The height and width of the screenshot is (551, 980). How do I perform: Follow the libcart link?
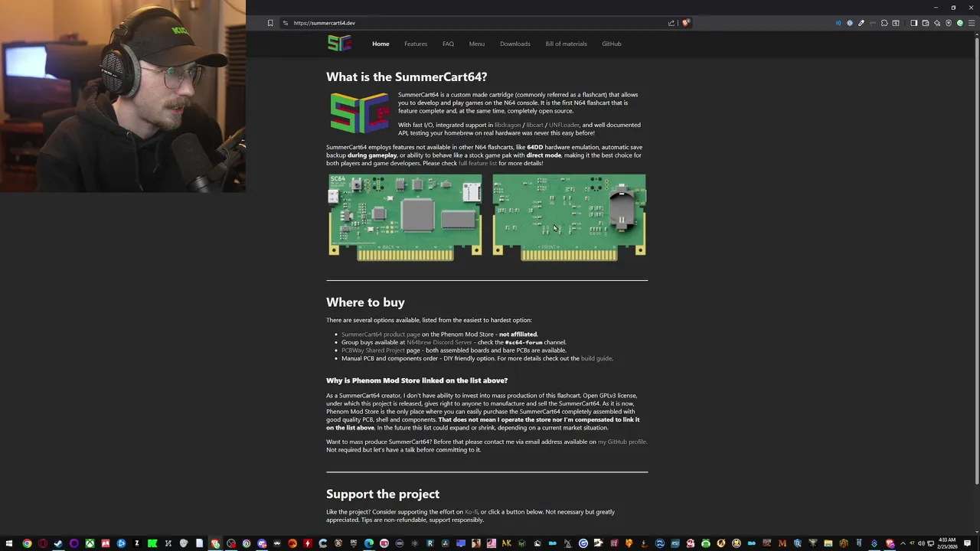(x=534, y=125)
